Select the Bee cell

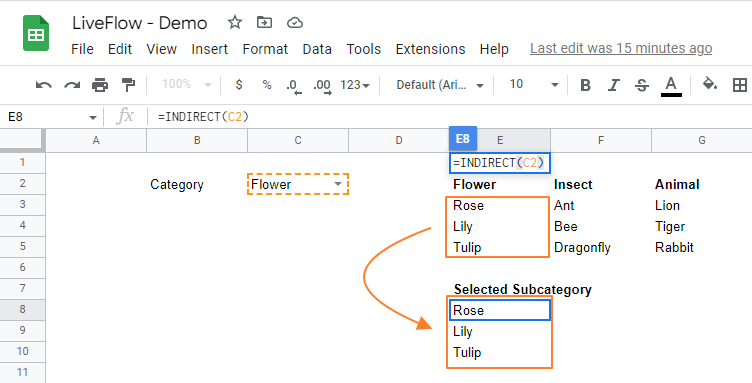tap(600, 226)
